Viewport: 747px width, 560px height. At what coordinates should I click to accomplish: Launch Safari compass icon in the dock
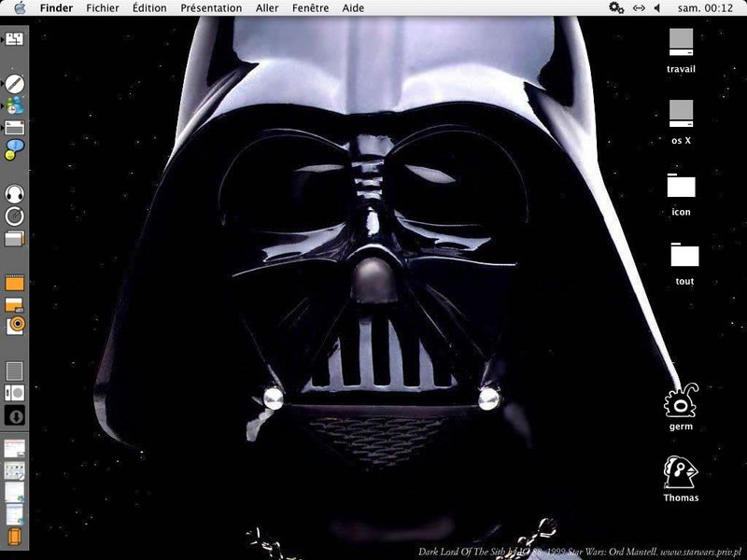point(14,83)
